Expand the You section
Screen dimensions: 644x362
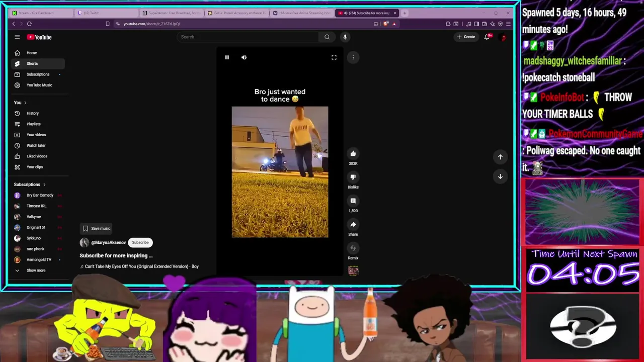21,103
